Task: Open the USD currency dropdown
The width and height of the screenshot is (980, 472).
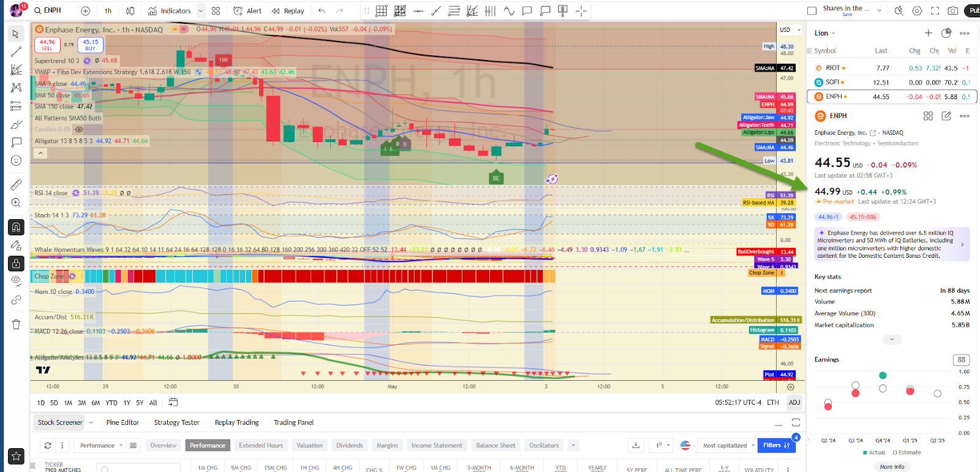Action: [x=790, y=29]
